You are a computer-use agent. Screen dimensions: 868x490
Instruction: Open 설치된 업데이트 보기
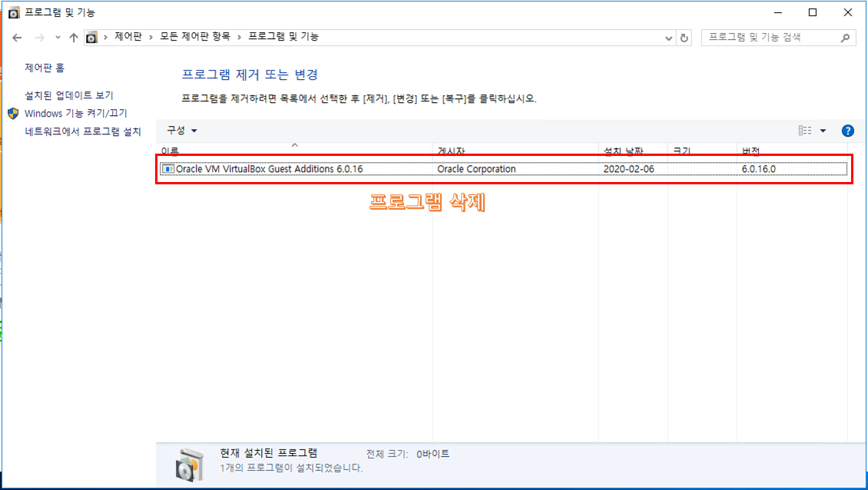point(68,95)
